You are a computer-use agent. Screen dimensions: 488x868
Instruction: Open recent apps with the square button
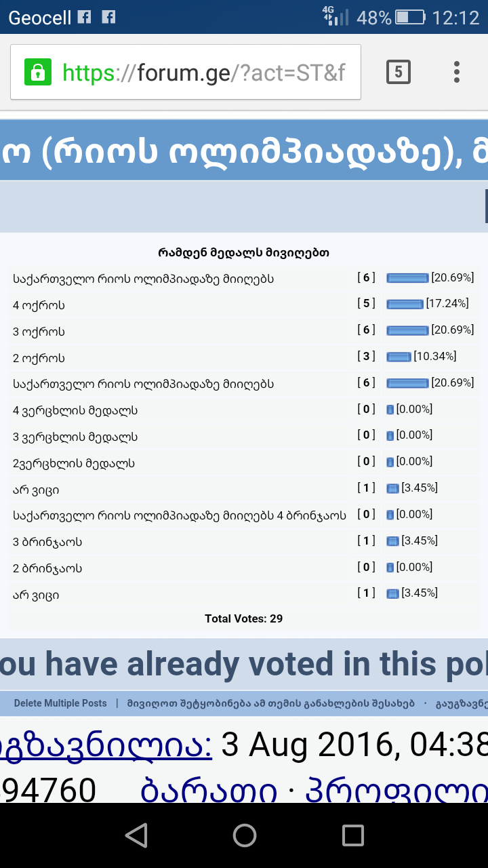click(x=353, y=835)
